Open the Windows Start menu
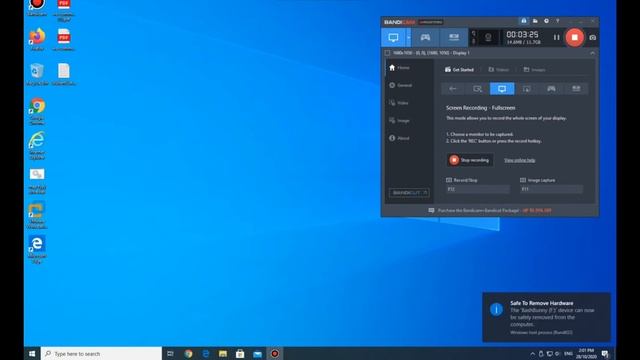The image size is (640, 360). tap(32, 353)
